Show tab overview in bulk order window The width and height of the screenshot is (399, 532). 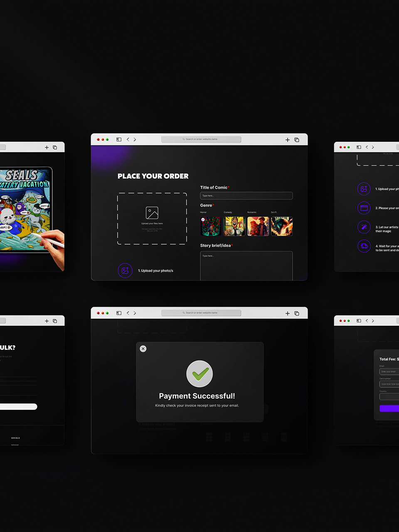point(55,321)
